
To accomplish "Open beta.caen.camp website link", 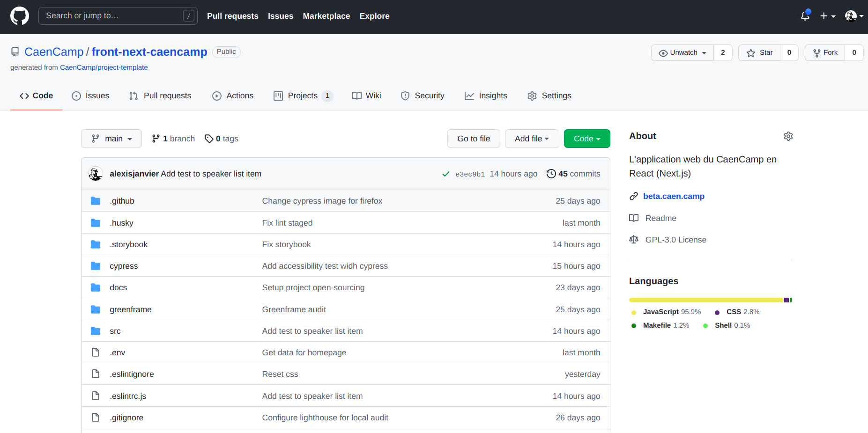I will pyautogui.click(x=674, y=196).
